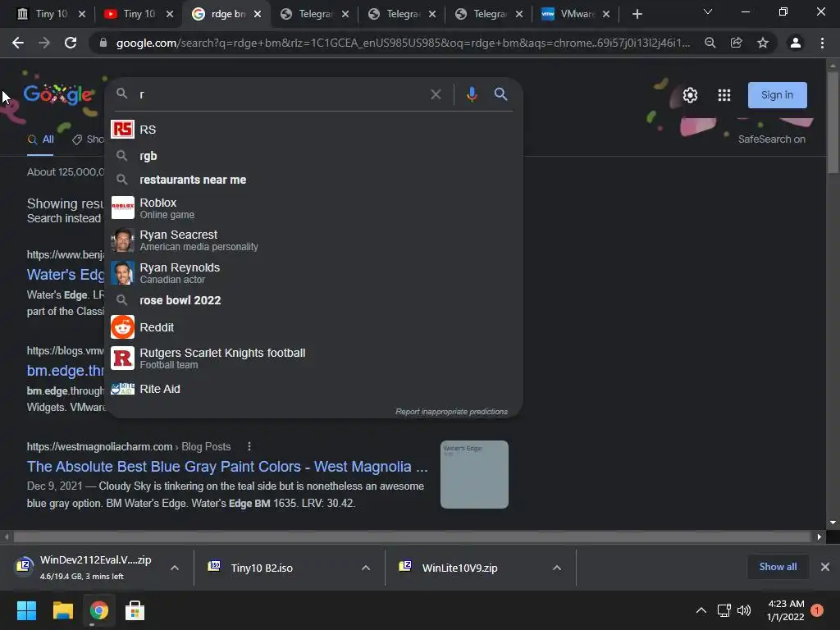The height and width of the screenshot is (630, 840).
Task: Open the Chrome profile icon
Action: (796, 43)
